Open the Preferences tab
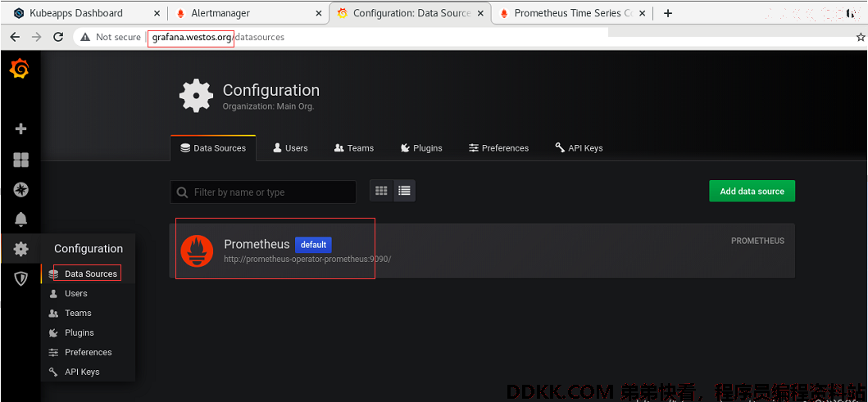 click(x=498, y=147)
